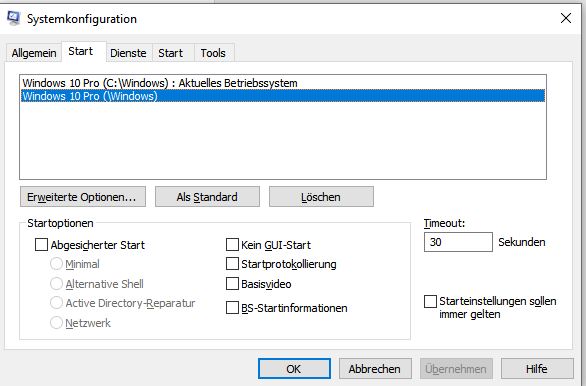Enable Startprotokollierung
The width and height of the screenshot is (586, 386).
[232, 264]
